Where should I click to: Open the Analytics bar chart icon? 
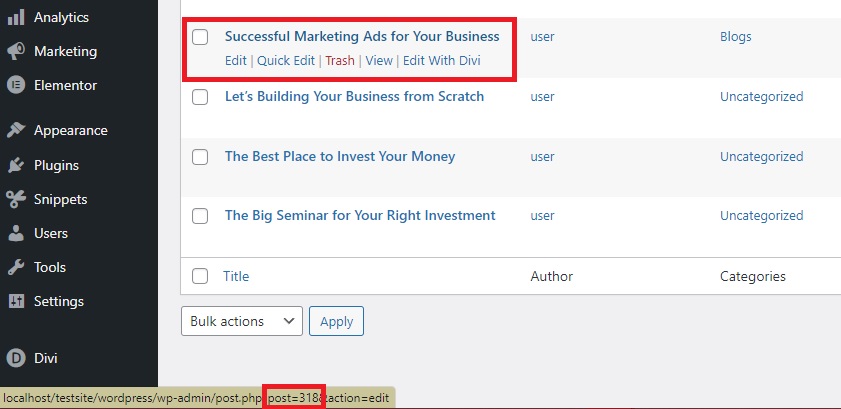pyautogui.click(x=16, y=17)
